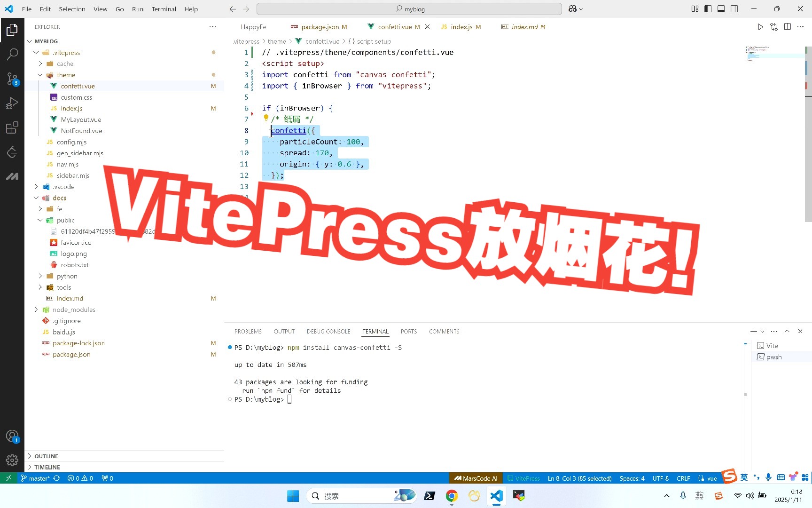Open the Search view in activity bar
Image resolution: width=812 pixels, height=508 pixels.
tap(12, 55)
